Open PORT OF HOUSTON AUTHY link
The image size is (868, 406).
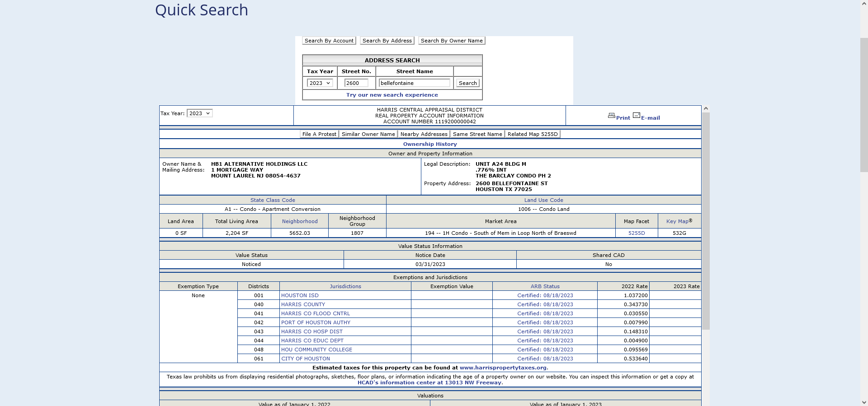click(316, 322)
